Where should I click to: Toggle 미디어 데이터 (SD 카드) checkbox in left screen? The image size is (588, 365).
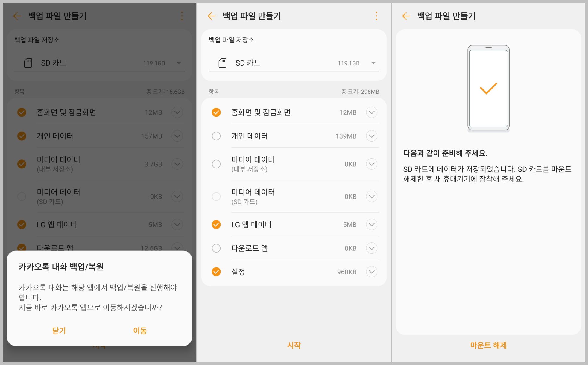tap(22, 197)
